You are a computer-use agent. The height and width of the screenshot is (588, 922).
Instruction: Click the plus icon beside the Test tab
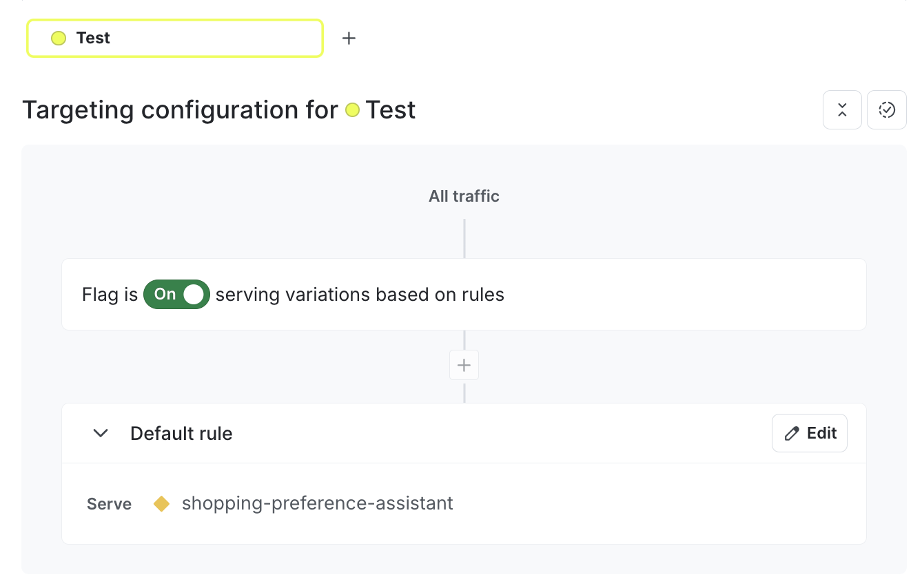pyautogui.click(x=349, y=38)
